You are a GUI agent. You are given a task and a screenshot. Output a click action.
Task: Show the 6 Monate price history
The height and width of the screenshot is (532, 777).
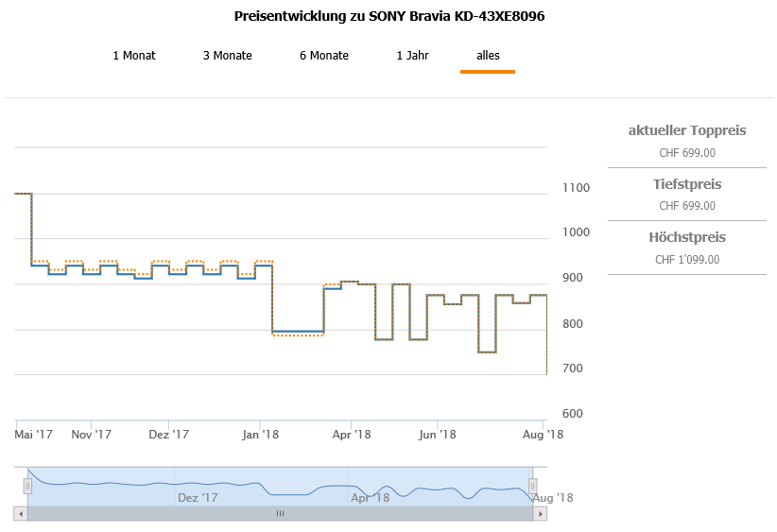(323, 56)
